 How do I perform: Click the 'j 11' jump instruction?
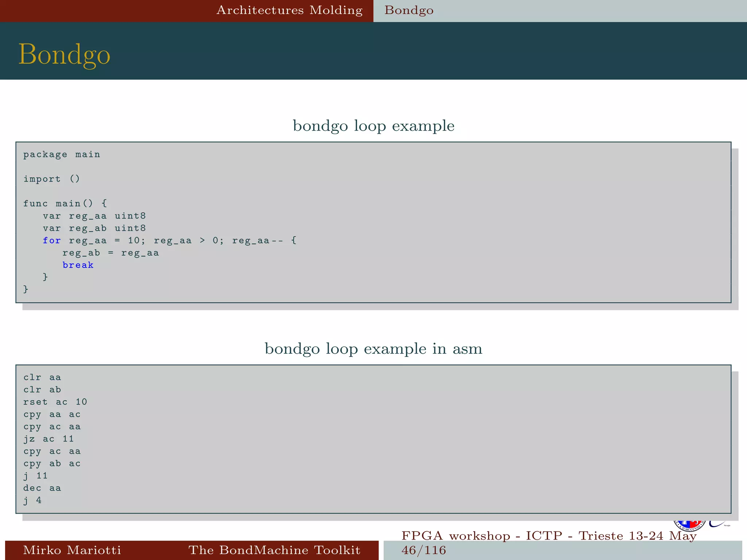pos(35,476)
